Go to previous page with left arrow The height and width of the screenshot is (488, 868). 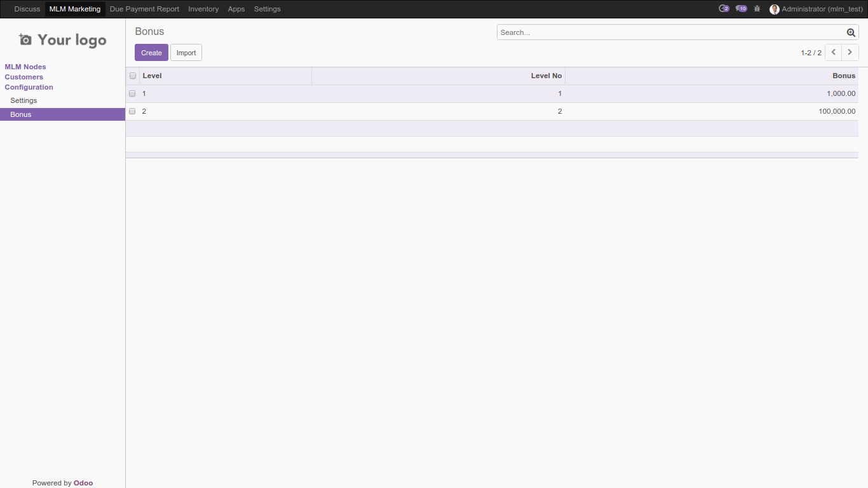point(833,51)
